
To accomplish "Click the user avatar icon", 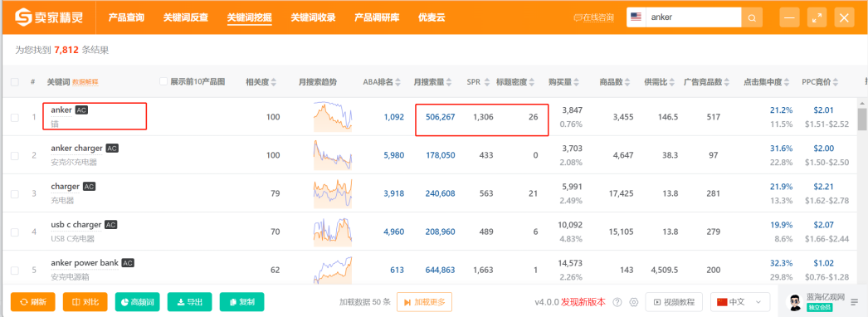I will (795, 303).
